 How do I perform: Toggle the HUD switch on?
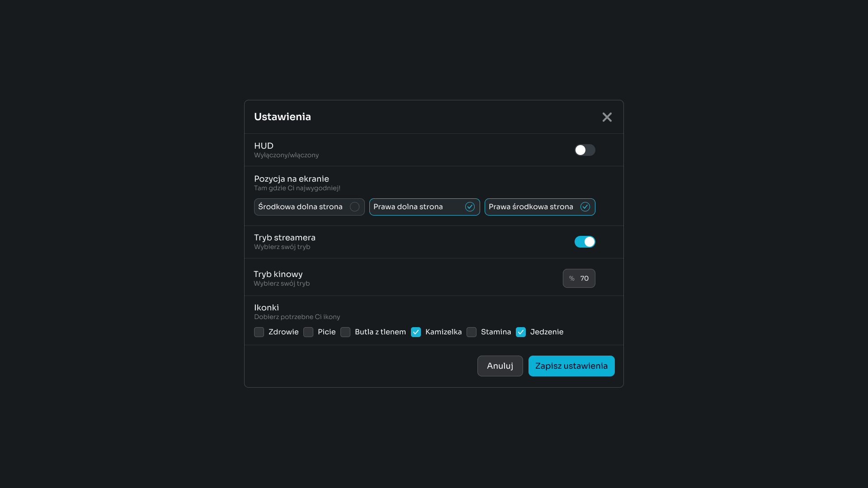point(585,150)
